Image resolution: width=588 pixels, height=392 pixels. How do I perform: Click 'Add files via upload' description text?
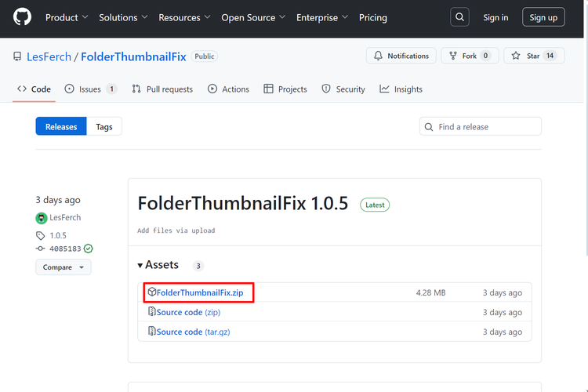176,230
